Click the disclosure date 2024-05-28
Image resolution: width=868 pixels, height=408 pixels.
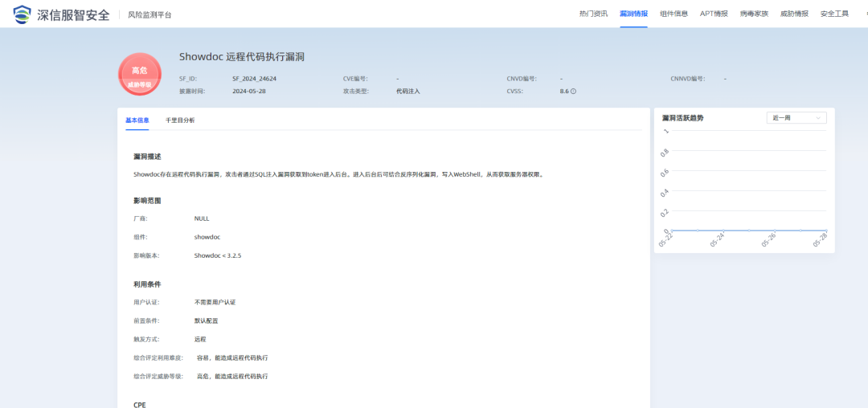point(249,92)
